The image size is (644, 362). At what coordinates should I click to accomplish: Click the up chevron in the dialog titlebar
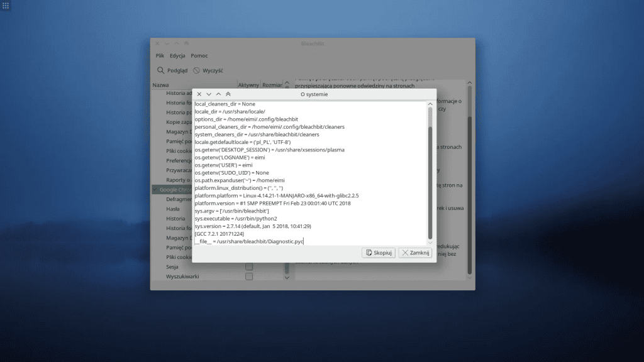[x=218, y=94]
